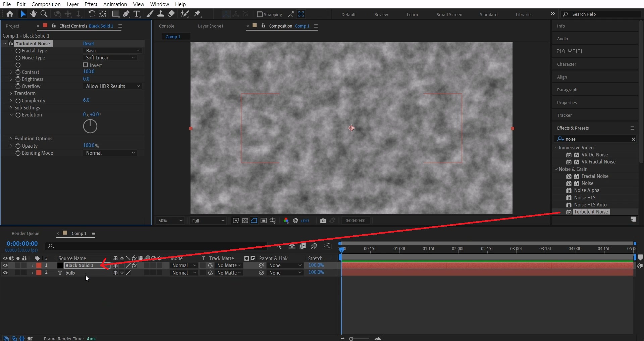The image size is (644, 341).
Task: Open the Effect menu
Action: pyautogui.click(x=91, y=4)
